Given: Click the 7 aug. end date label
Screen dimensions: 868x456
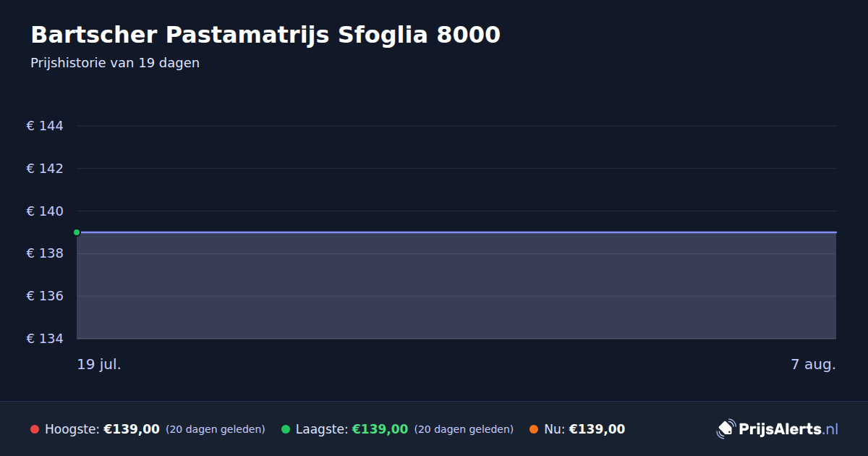Looking at the screenshot, I should pyautogui.click(x=813, y=364).
